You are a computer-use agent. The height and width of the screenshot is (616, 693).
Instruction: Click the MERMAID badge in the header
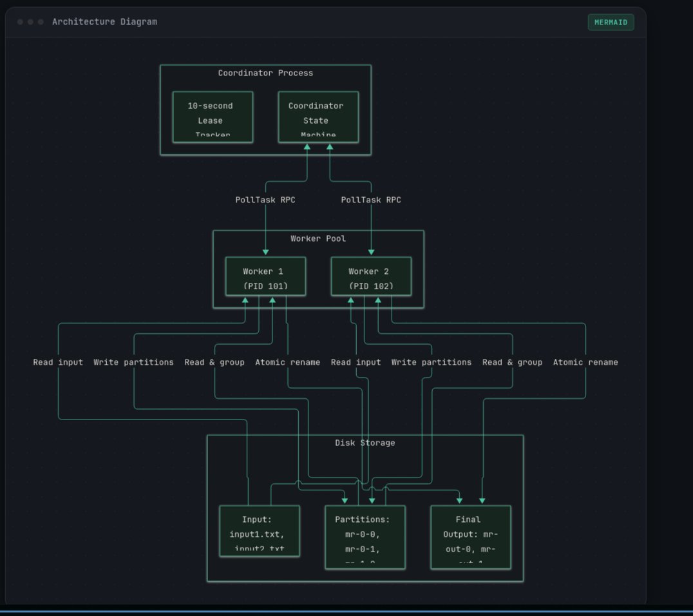(611, 23)
